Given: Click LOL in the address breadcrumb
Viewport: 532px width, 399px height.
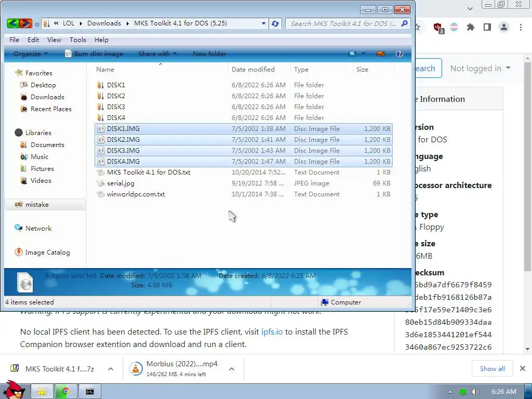Looking at the screenshot, I should (x=69, y=23).
